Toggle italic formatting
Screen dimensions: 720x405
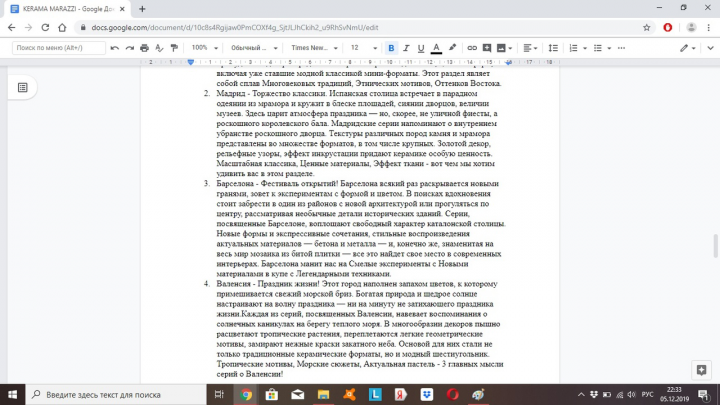coord(406,48)
